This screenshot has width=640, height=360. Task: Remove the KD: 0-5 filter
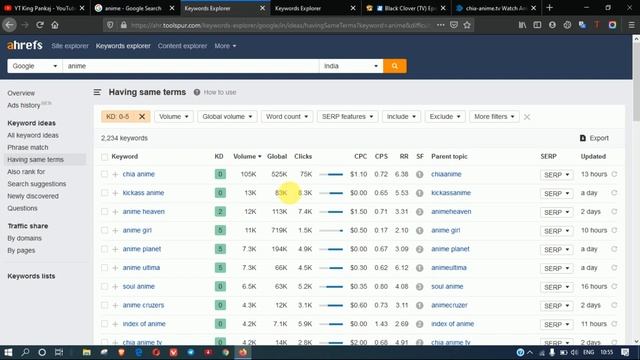point(142,117)
